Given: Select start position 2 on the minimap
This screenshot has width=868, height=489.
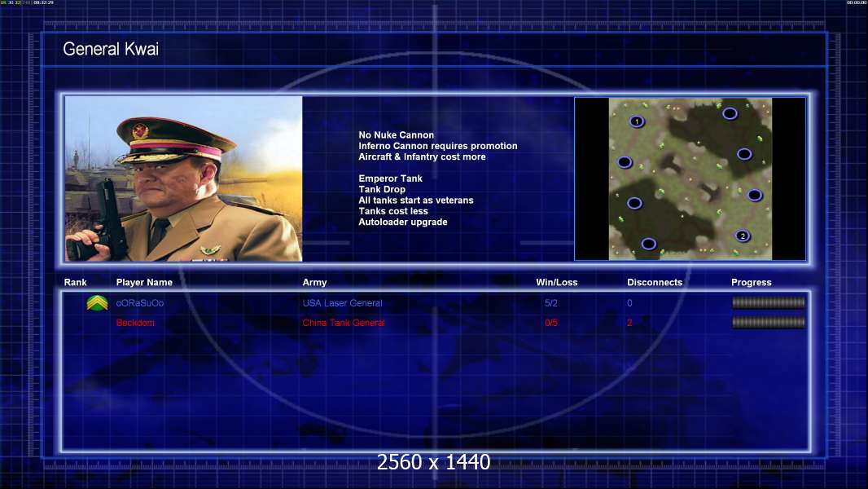Looking at the screenshot, I should pos(743,236).
